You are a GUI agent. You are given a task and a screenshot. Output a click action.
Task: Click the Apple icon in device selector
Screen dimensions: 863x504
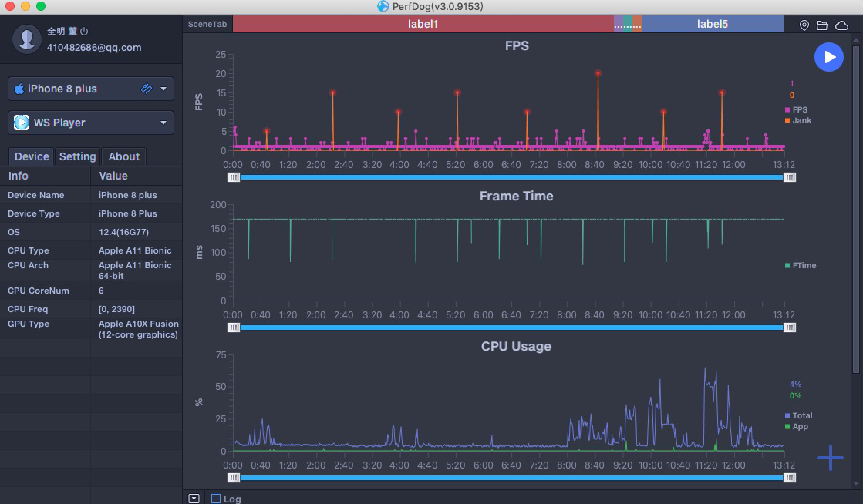pyautogui.click(x=19, y=88)
